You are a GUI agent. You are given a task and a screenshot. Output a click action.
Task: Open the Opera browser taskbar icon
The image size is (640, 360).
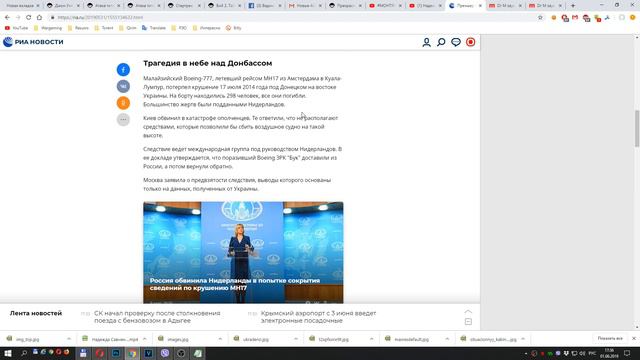click(x=100, y=353)
